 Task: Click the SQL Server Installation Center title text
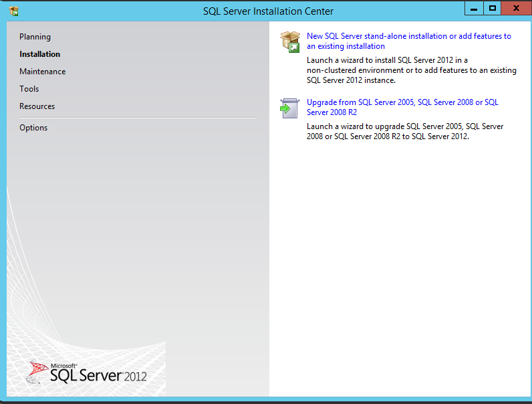tap(268, 11)
